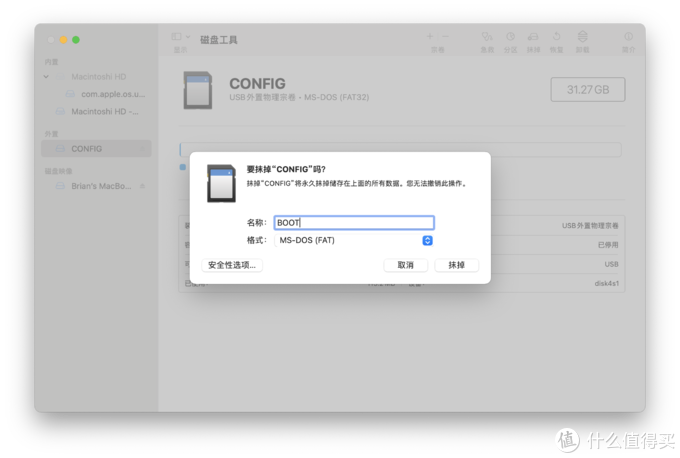680x458 pixels.
Task: Click the CONFIG volume title text
Action: pos(257,84)
